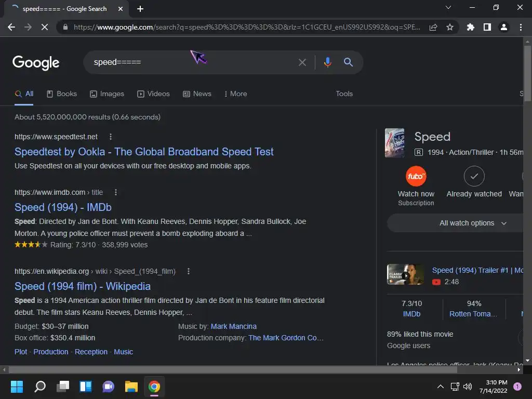The width and height of the screenshot is (532, 399).
Task: Open options for the imdb.com result
Action: [116, 192]
